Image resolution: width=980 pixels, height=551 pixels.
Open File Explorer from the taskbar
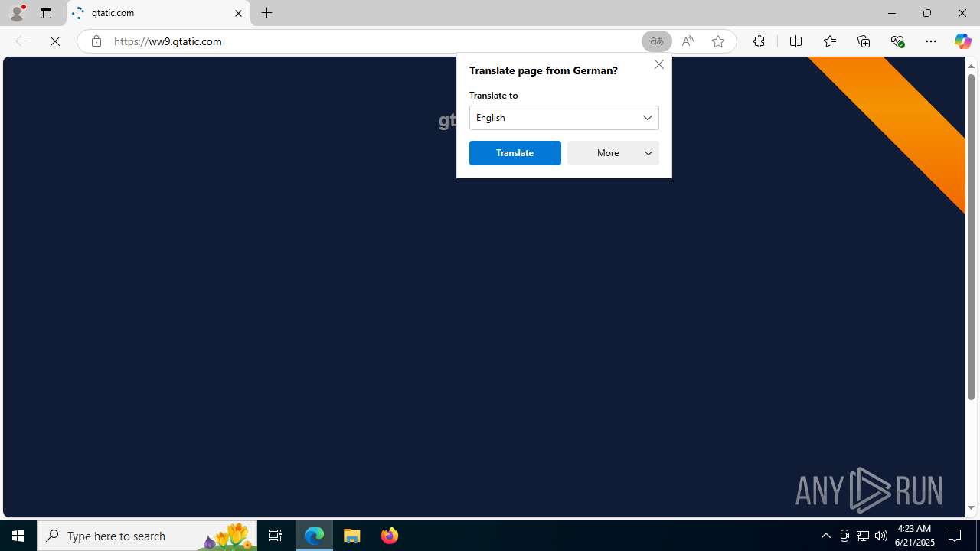(x=352, y=536)
